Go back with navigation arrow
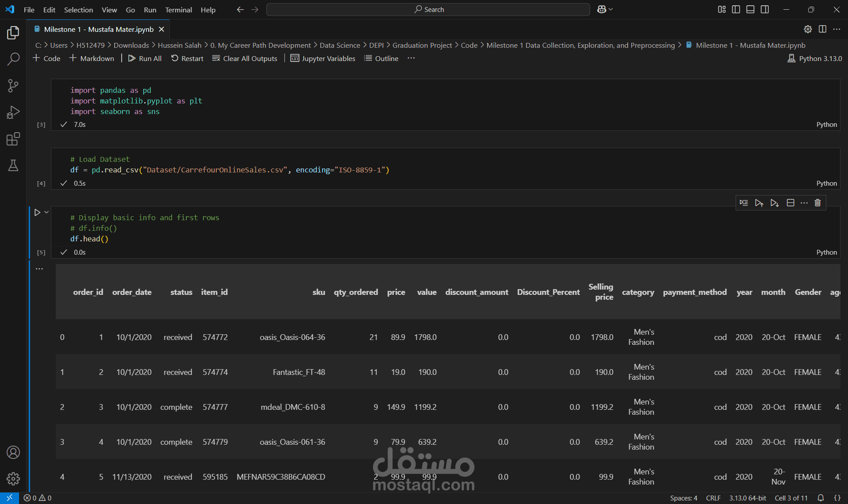The height and width of the screenshot is (504, 848). click(240, 9)
